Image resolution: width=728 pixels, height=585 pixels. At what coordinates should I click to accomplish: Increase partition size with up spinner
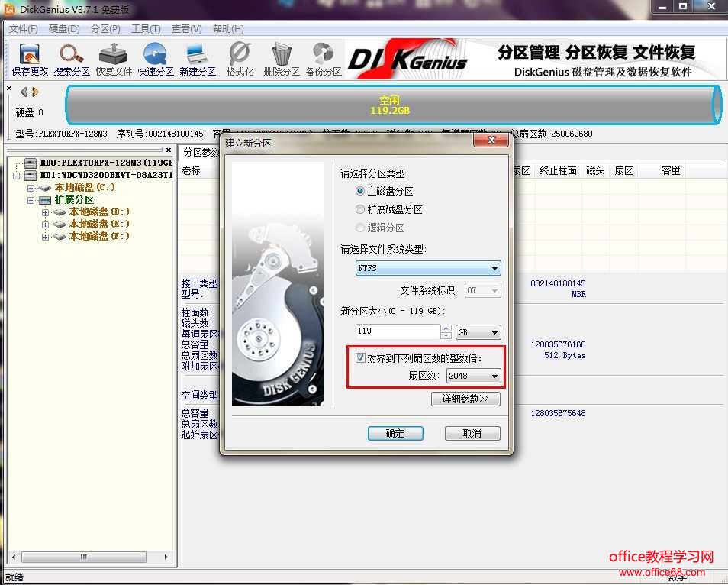tap(446, 328)
